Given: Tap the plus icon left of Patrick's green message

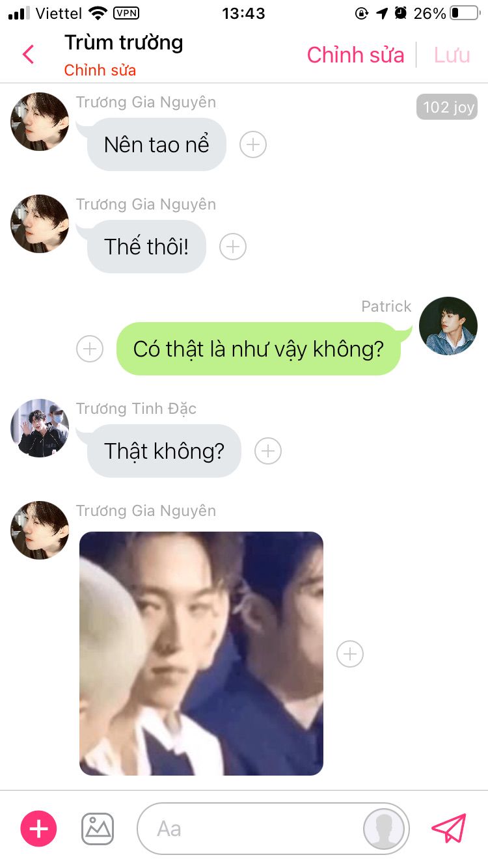Looking at the screenshot, I should pos(90,349).
